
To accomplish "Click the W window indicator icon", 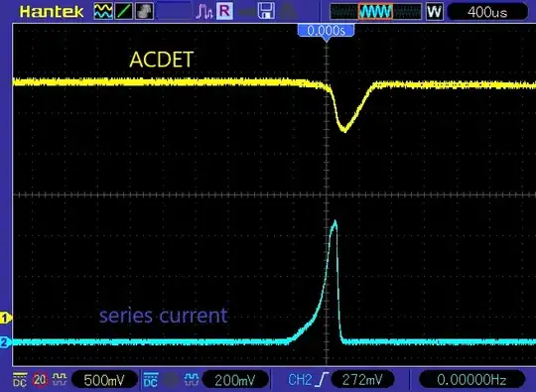I will pyautogui.click(x=435, y=12).
